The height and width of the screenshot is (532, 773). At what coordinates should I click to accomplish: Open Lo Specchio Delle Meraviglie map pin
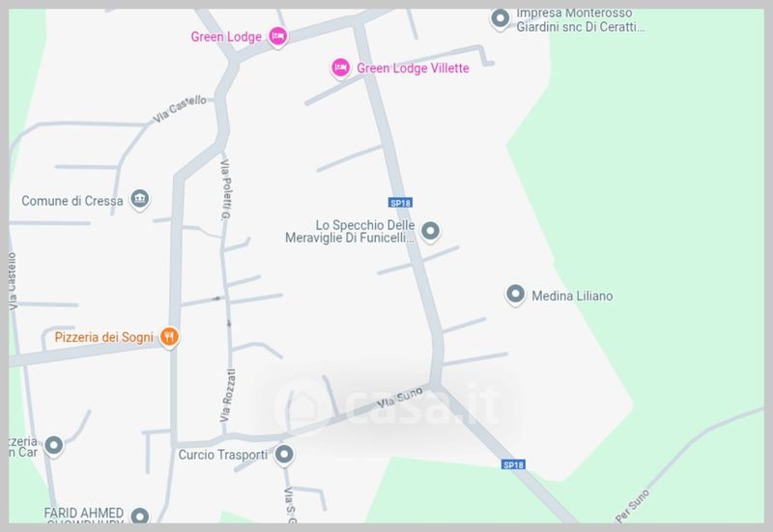[x=430, y=231]
